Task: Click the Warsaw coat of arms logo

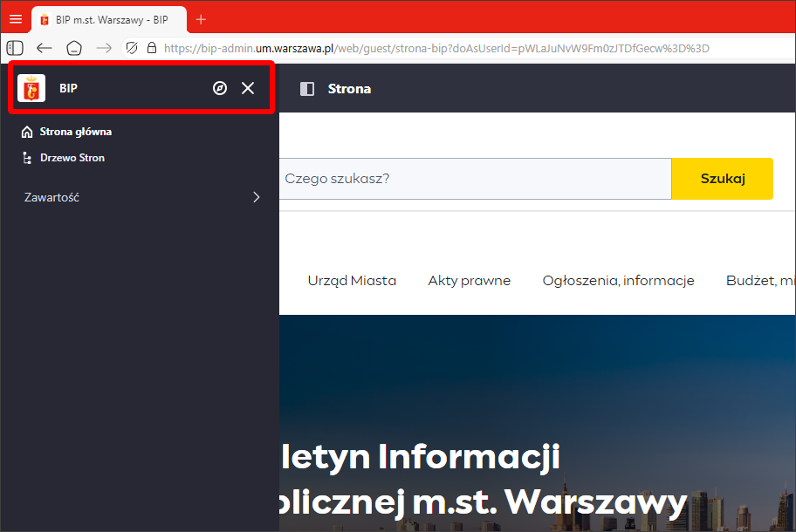Action: pos(31,88)
